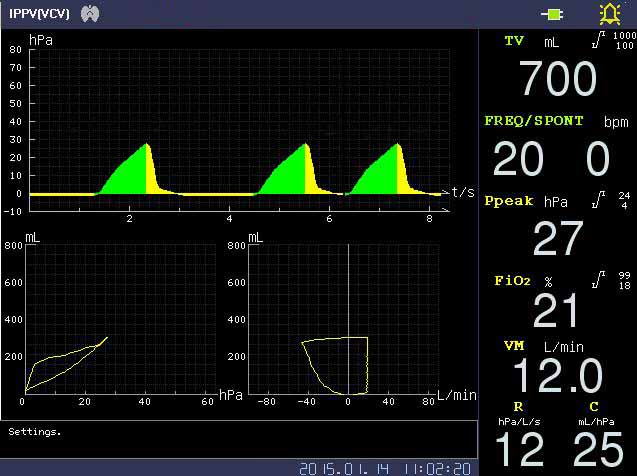Select the tidal volume value 700
This screenshot has height=476, width=637.
557,79
